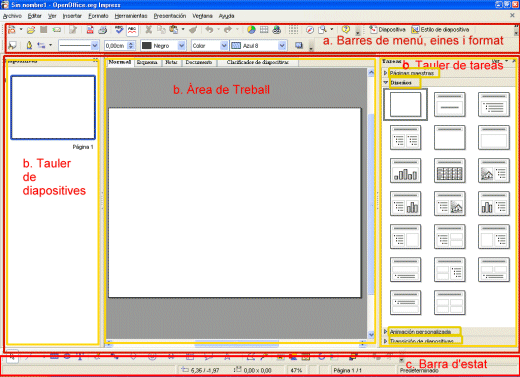Image resolution: width=520 pixels, height=377 pixels.
Task: Toggle the shadow icon on format bar
Action: 299,45
